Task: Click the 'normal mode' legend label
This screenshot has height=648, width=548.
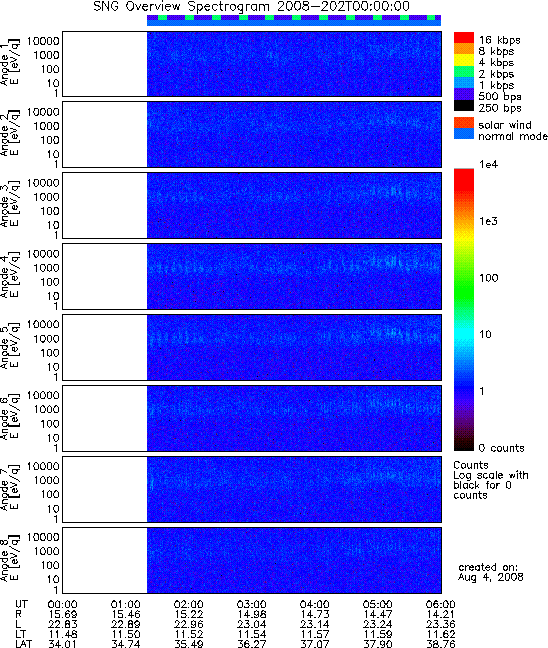Action: point(512,136)
